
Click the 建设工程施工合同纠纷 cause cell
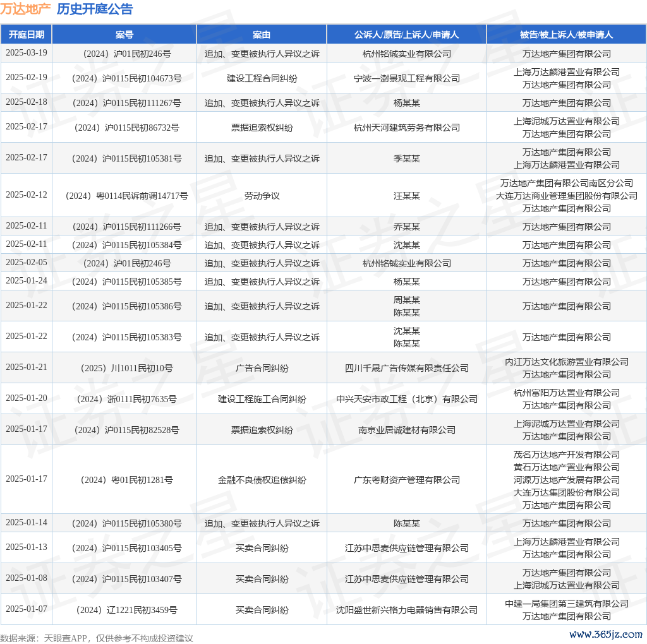click(x=262, y=399)
